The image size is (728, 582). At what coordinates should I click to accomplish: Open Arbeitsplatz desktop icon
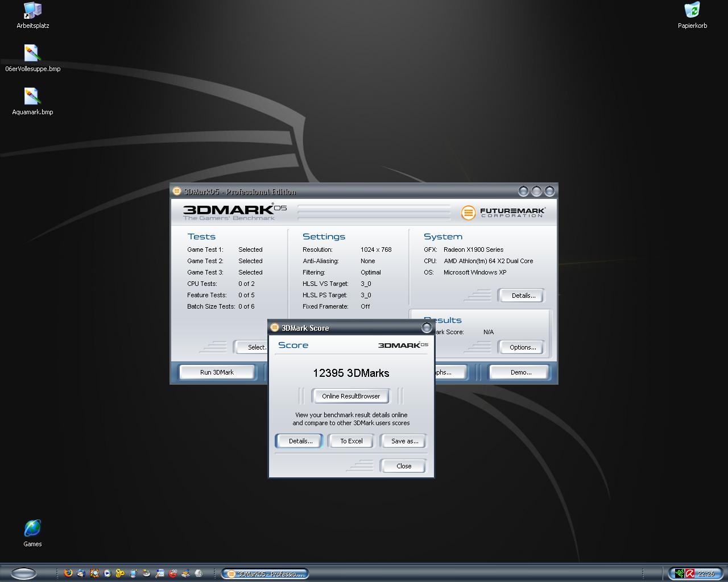(x=32, y=15)
